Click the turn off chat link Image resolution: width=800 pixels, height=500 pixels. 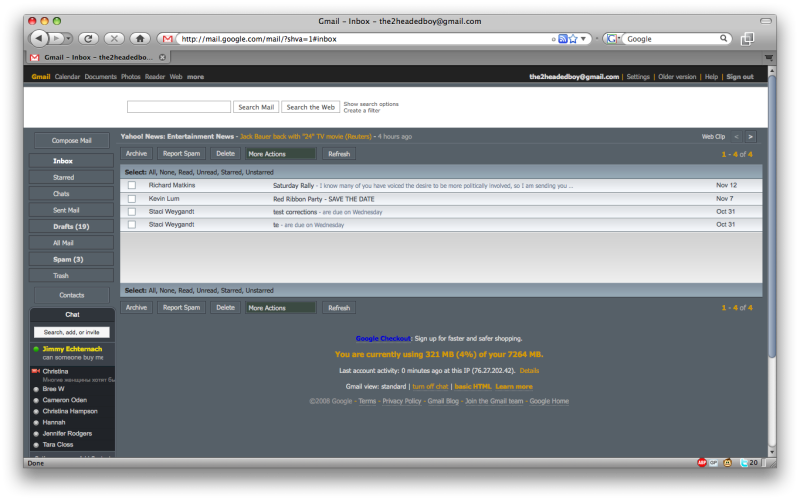[430, 387]
